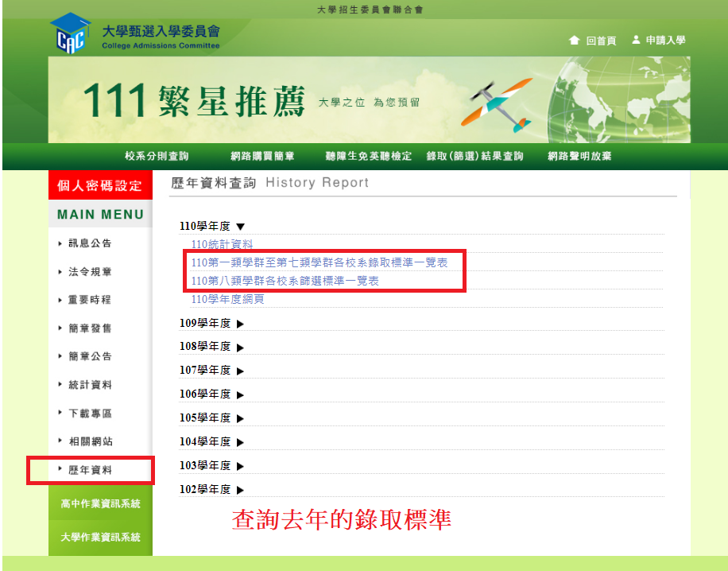This screenshot has width=728, height=571.
Task: Open 法令規章 in the main menu
Action: (x=90, y=272)
